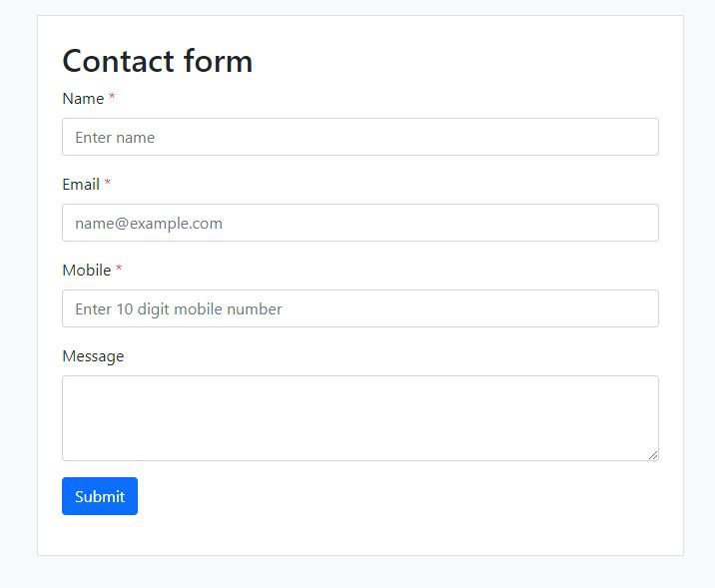Click the "Enter 10 digit mobile number" placeholder
This screenshot has width=715, height=588.
[179, 309]
